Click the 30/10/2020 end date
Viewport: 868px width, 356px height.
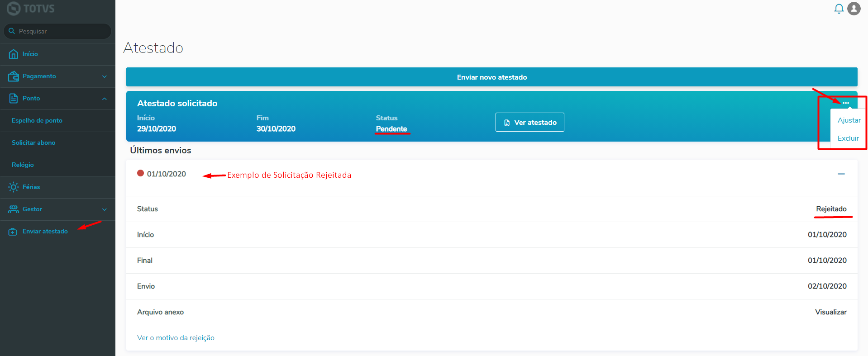pyautogui.click(x=276, y=129)
